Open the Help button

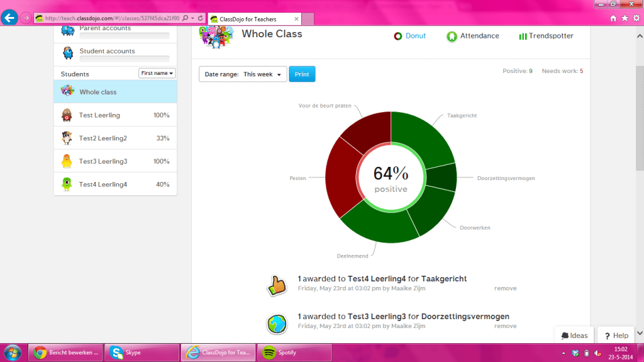tap(616, 336)
